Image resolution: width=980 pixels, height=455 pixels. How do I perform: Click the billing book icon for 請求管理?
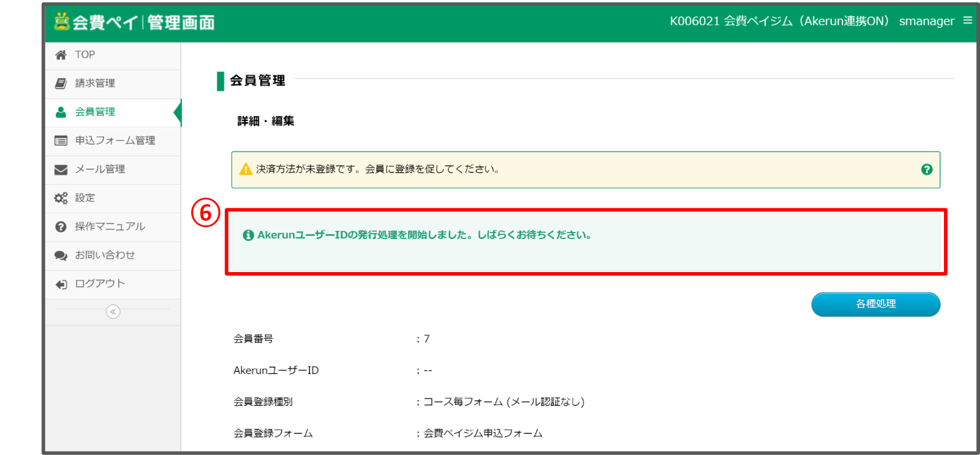[x=61, y=83]
